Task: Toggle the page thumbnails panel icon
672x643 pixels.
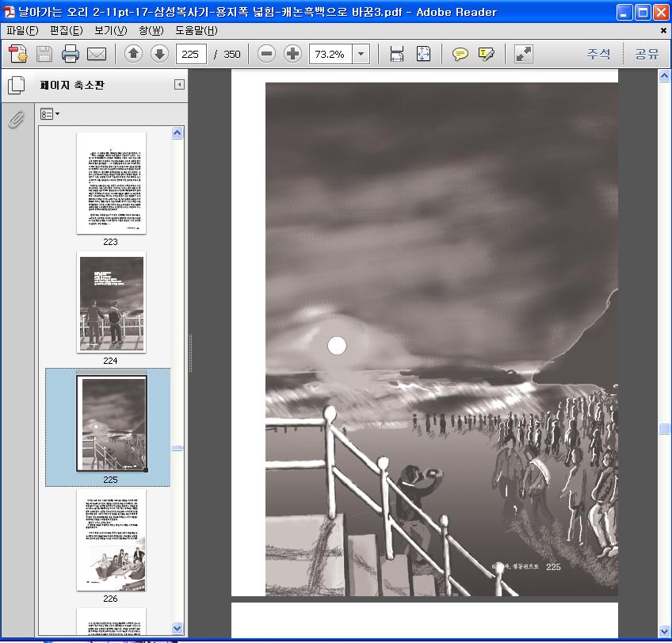Action: pyautogui.click(x=16, y=85)
